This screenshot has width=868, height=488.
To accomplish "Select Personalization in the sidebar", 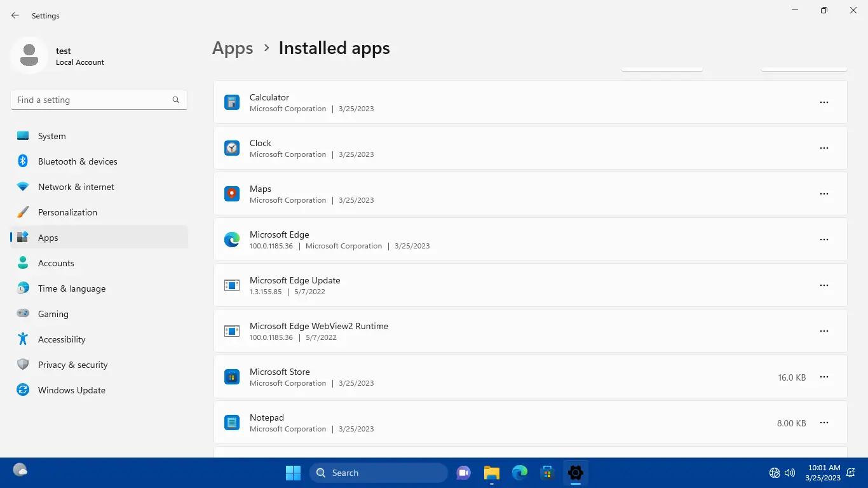I will coord(99,212).
